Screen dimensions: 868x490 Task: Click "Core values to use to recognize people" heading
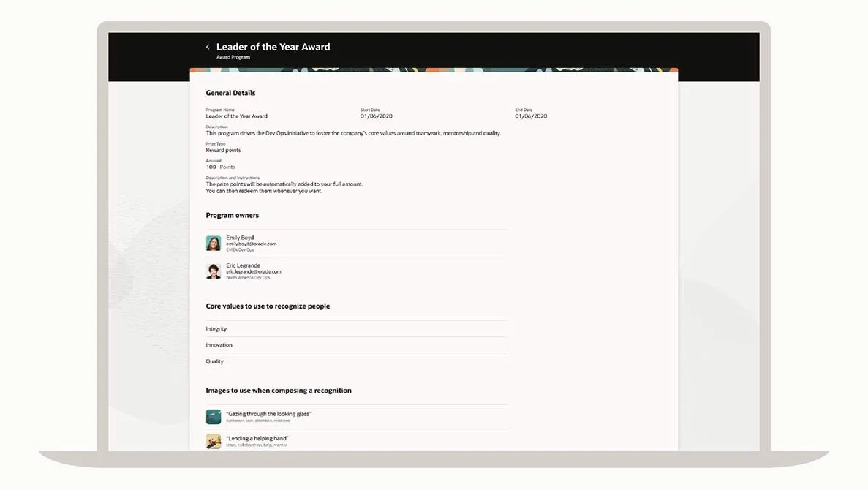point(268,306)
